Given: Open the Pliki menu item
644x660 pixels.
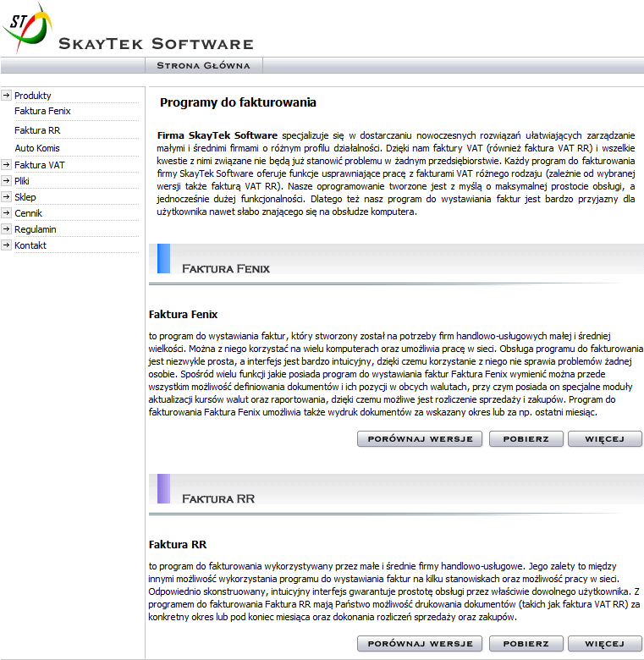Looking at the screenshot, I should pyautogui.click(x=22, y=181).
